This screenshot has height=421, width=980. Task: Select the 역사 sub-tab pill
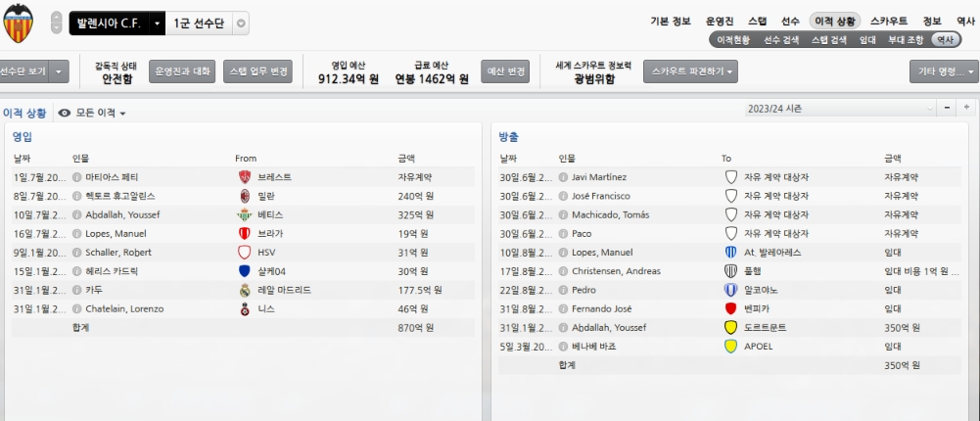coord(944,40)
